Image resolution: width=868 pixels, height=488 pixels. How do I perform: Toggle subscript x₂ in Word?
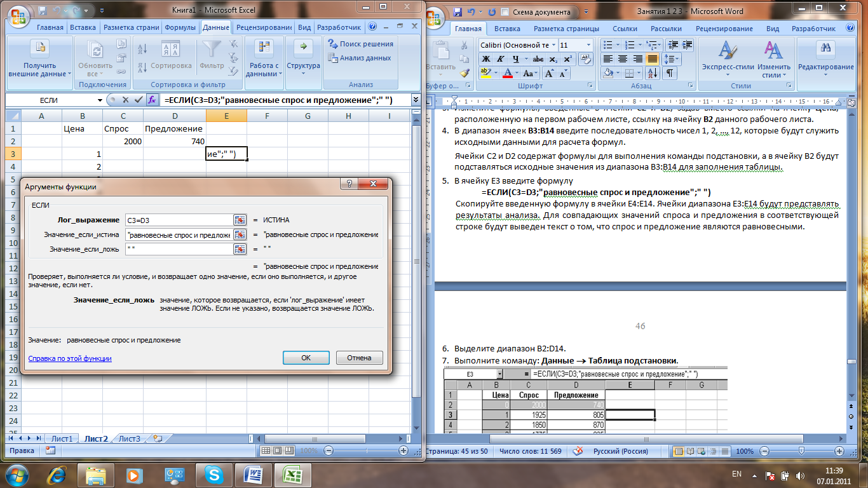(x=552, y=59)
